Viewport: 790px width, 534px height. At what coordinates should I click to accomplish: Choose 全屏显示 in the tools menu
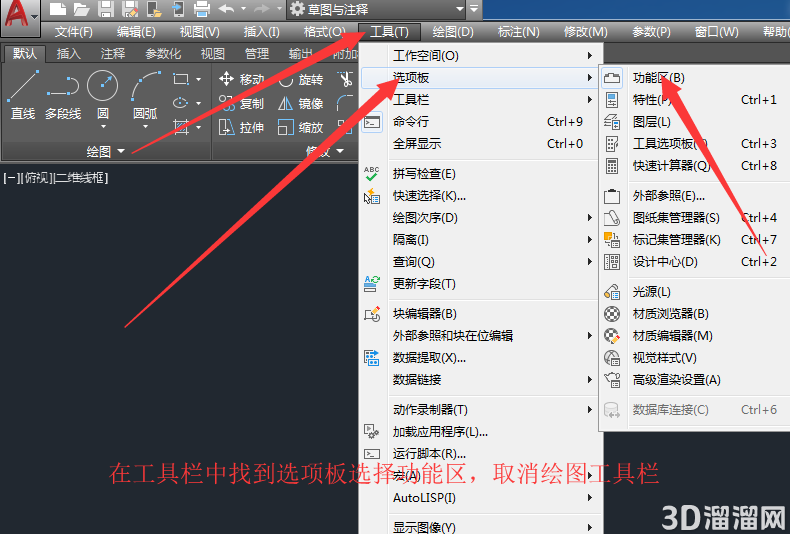(480, 144)
